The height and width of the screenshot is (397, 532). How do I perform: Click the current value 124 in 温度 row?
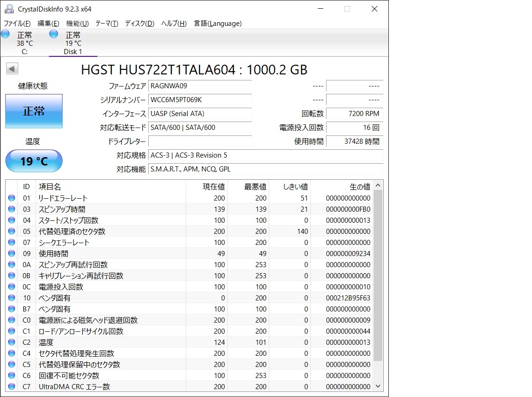219,342
